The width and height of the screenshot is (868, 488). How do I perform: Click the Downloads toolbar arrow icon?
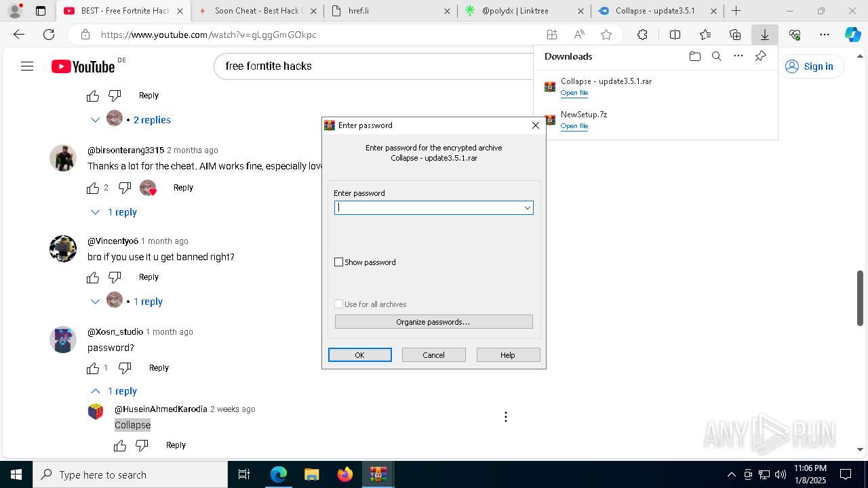click(764, 35)
